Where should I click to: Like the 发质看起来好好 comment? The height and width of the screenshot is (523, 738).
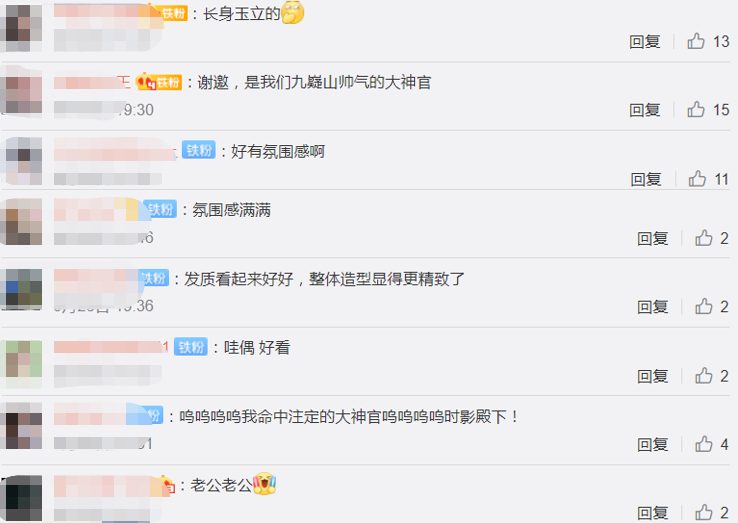point(704,306)
